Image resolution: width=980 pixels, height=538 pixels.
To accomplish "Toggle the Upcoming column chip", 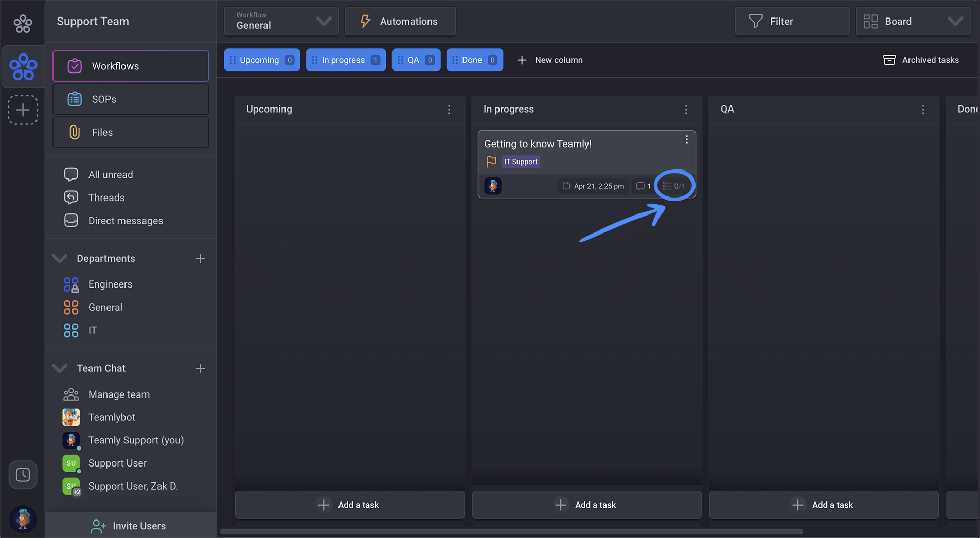I will [262, 60].
